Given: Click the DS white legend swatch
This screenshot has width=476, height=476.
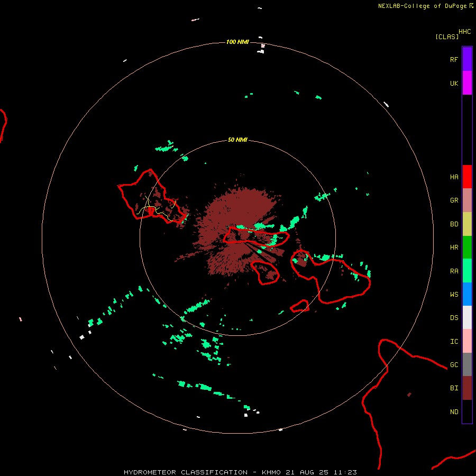Looking at the screenshot, I should (x=467, y=317).
